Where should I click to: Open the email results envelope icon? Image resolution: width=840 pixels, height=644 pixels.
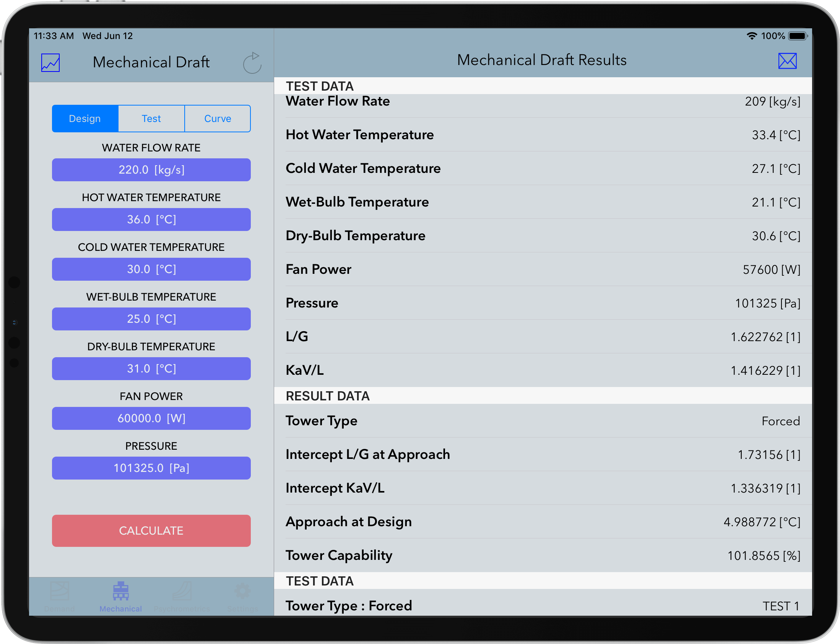tap(787, 60)
